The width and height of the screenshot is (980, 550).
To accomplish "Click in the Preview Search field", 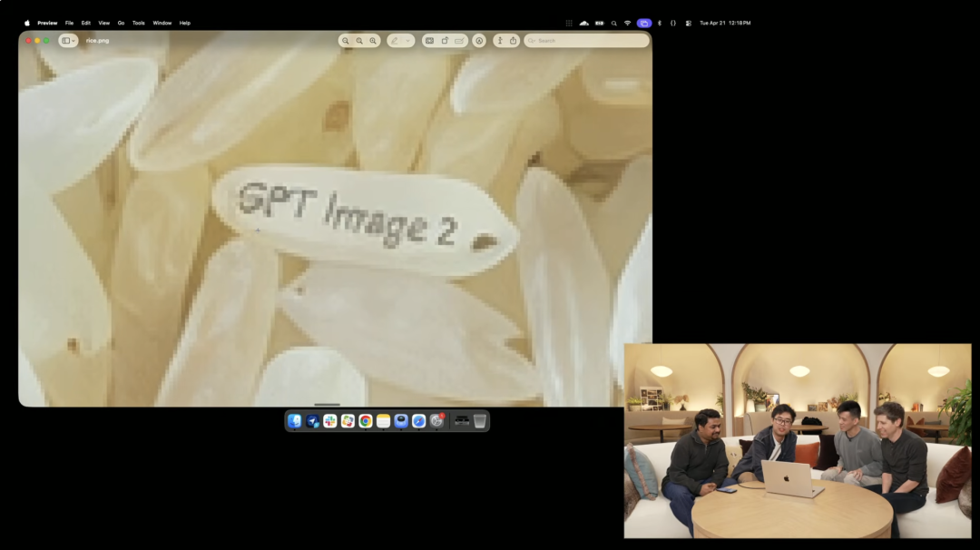I will tap(590, 41).
